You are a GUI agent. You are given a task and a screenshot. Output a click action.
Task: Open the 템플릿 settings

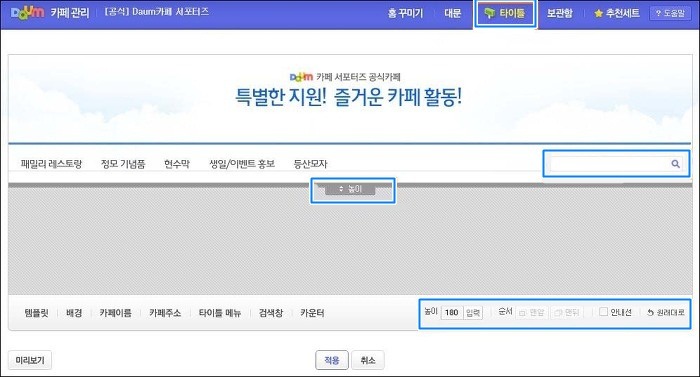(36, 313)
